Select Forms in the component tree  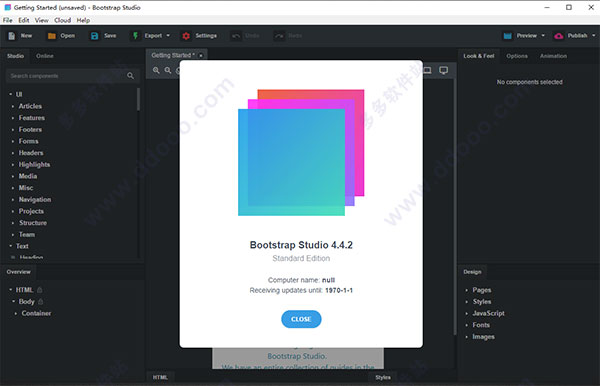[x=28, y=141]
